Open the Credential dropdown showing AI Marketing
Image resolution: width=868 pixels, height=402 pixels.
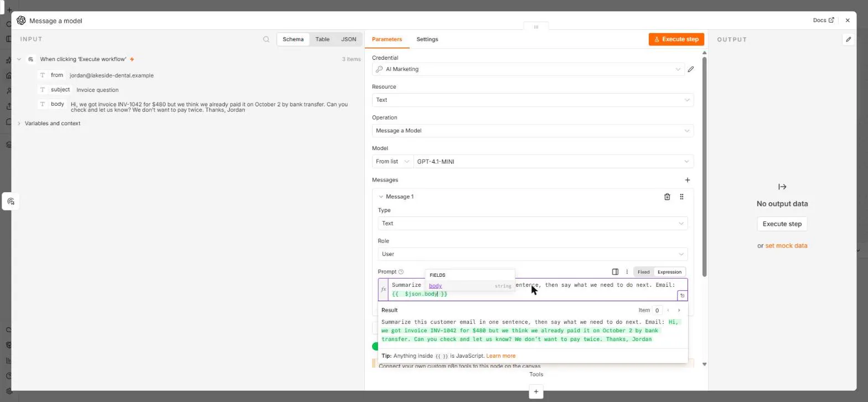point(528,69)
